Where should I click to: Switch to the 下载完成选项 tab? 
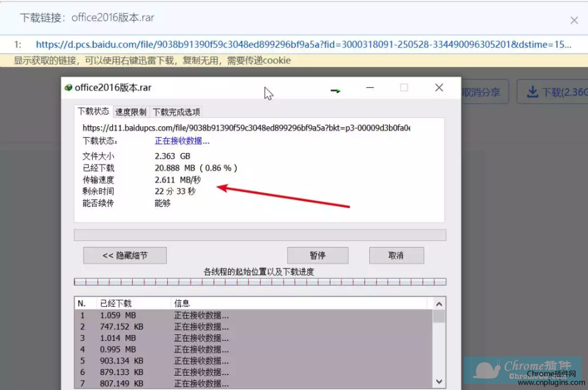click(x=176, y=112)
